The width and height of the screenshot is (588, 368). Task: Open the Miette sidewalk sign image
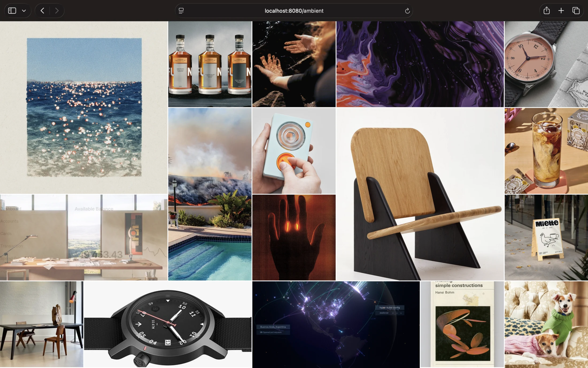(546, 238)
